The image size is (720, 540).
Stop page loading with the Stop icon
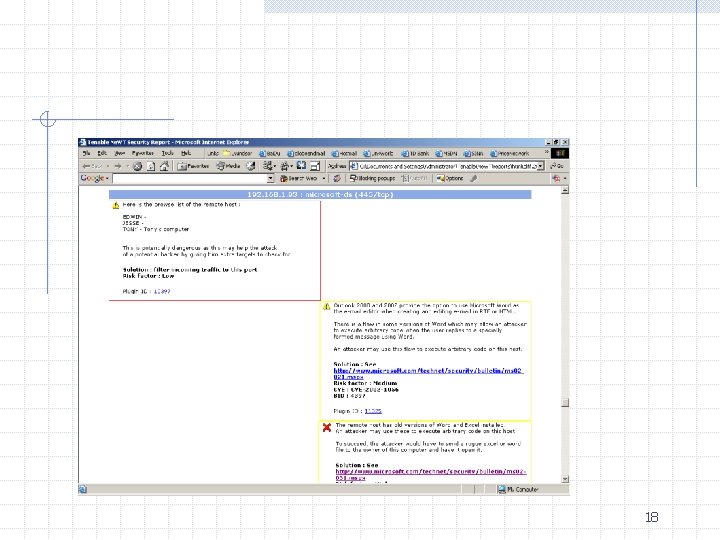click(137, 166)
